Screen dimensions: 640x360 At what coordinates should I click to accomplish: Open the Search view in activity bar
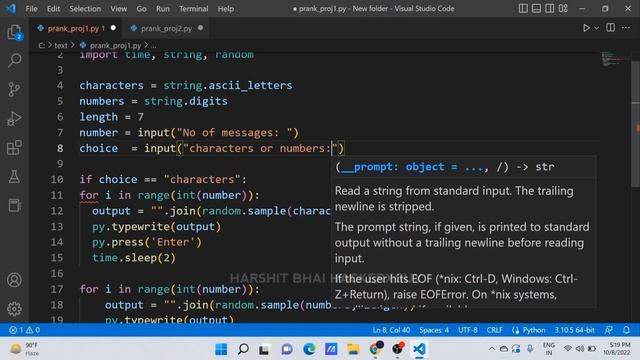pos(14,60)
